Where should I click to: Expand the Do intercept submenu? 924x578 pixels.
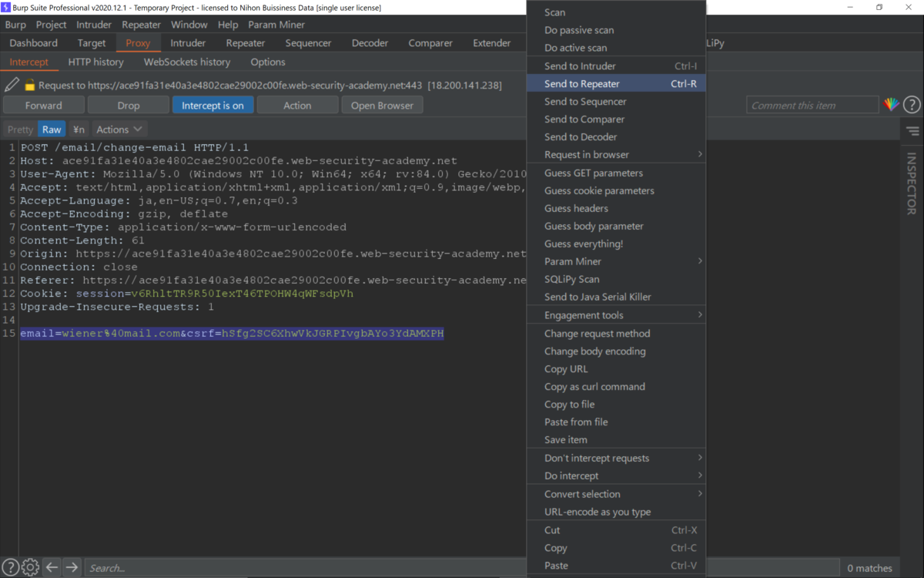[616, 476]
